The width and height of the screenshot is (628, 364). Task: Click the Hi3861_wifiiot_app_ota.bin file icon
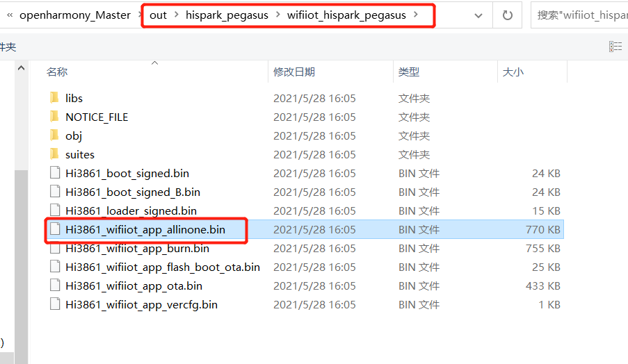point(55,286)
